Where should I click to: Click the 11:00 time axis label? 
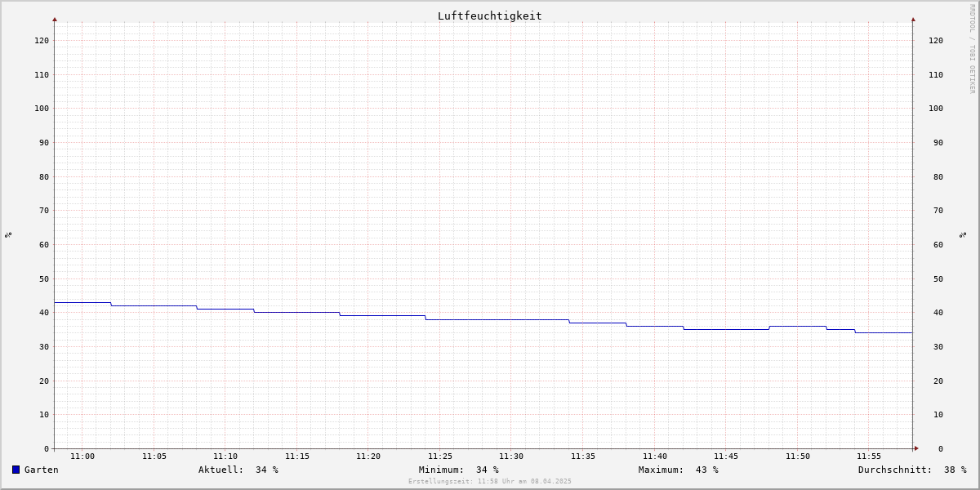(x=82, y=457)
